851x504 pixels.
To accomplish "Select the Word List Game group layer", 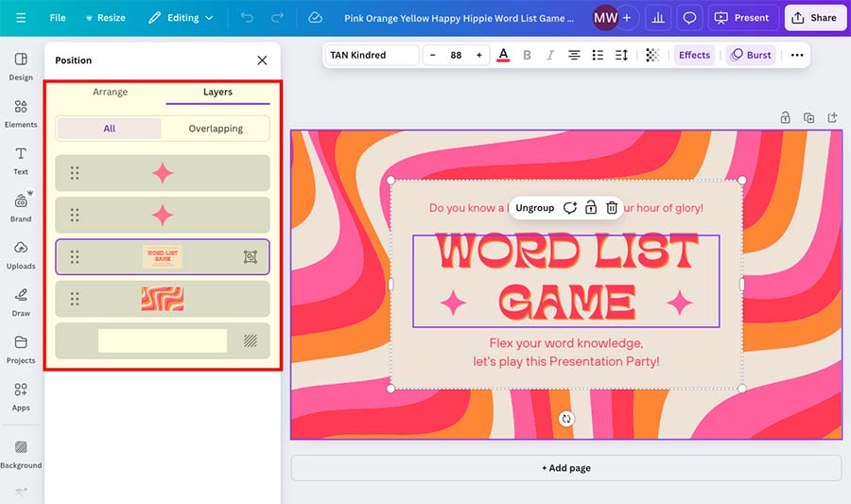I will (x=163, y=256).
